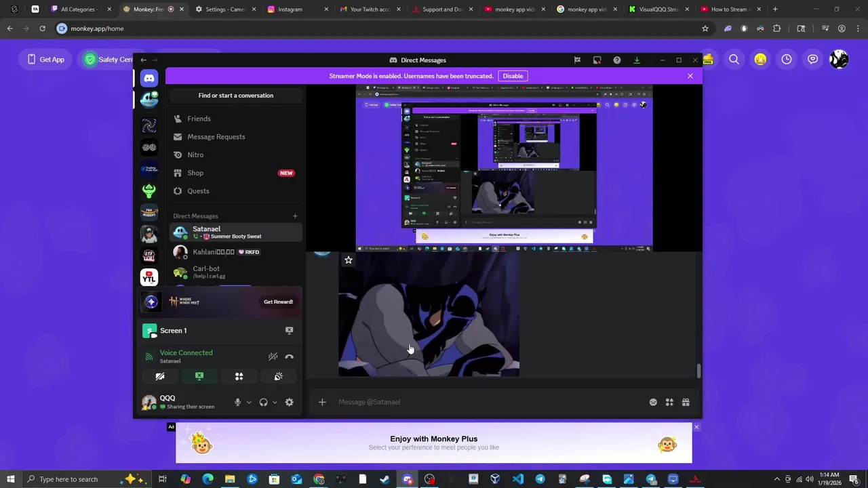
Task: Open Friends in Discord sidebar
Action: click(x=236, y=119)
